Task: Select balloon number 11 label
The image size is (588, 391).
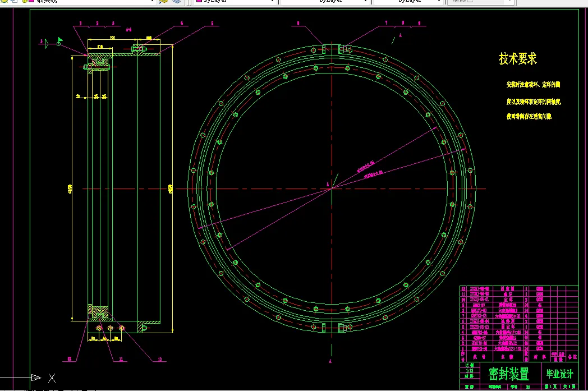Action: pyautogui.click(x=121, y=359)
